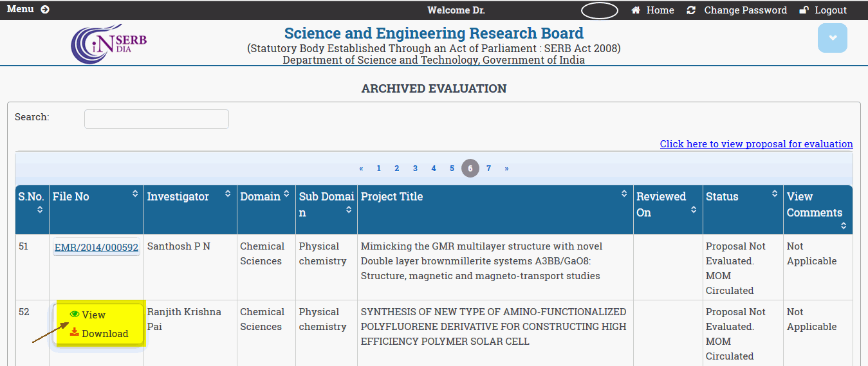
Task: Select Download from the file popup
Action: 105,333
